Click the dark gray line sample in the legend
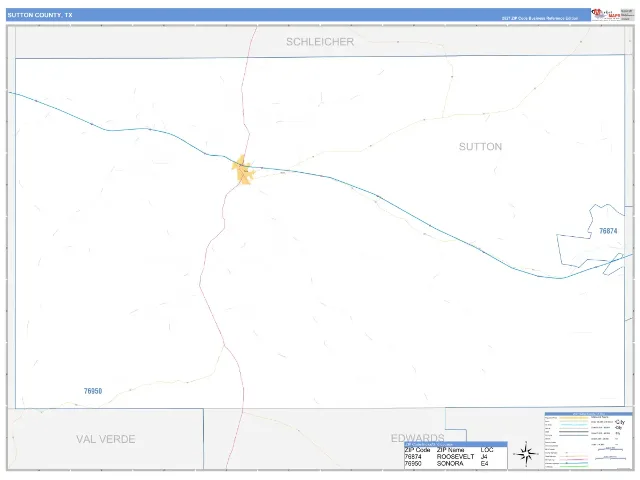 tap(574, 431)
